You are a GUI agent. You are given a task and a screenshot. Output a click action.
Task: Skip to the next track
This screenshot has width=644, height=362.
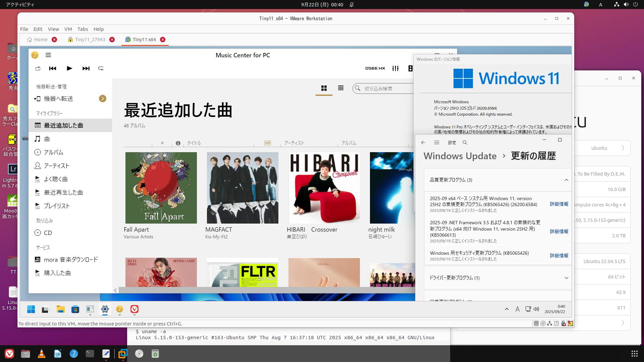[x=86, y=68]
